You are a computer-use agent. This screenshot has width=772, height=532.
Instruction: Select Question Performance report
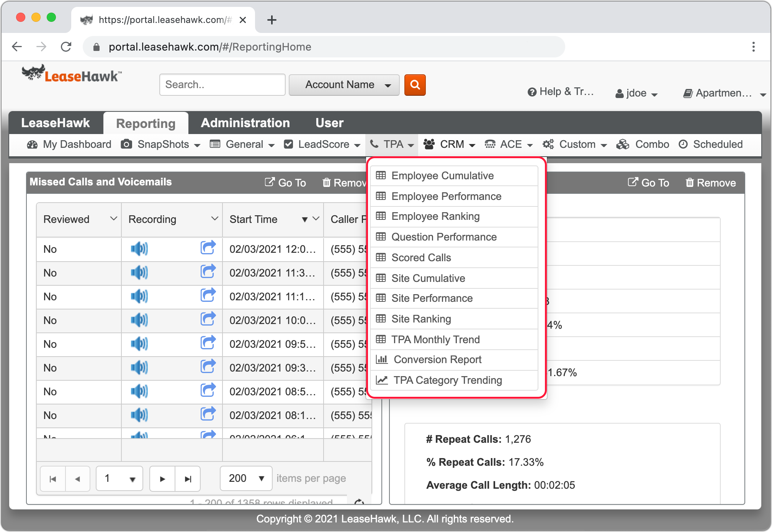click(x=454, y=237)
